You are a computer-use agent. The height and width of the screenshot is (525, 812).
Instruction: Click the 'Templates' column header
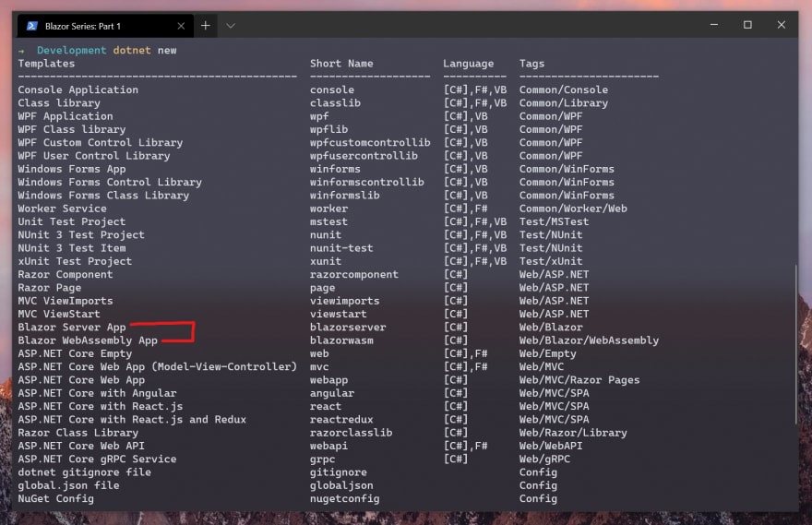(x=47, y=64)
